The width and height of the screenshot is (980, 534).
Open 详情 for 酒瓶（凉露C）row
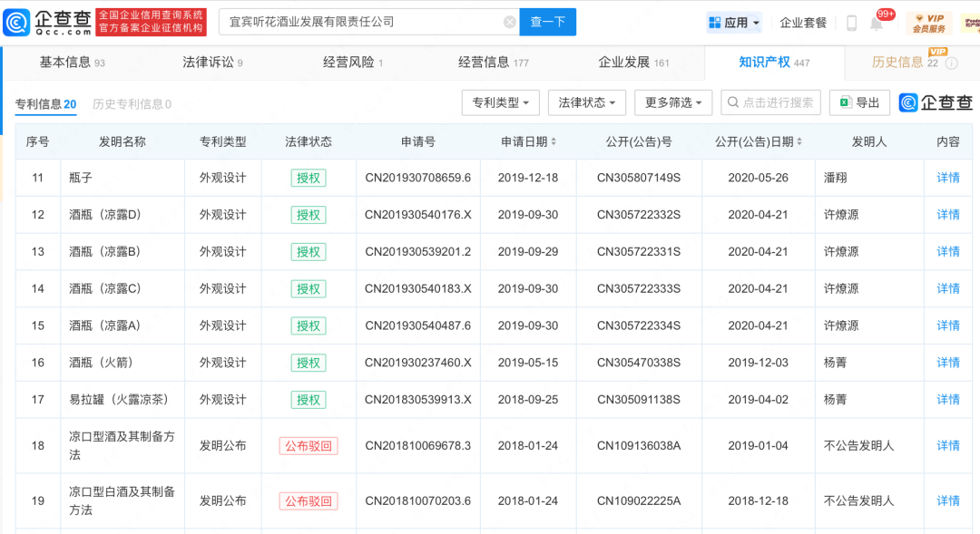pos(947,288)
